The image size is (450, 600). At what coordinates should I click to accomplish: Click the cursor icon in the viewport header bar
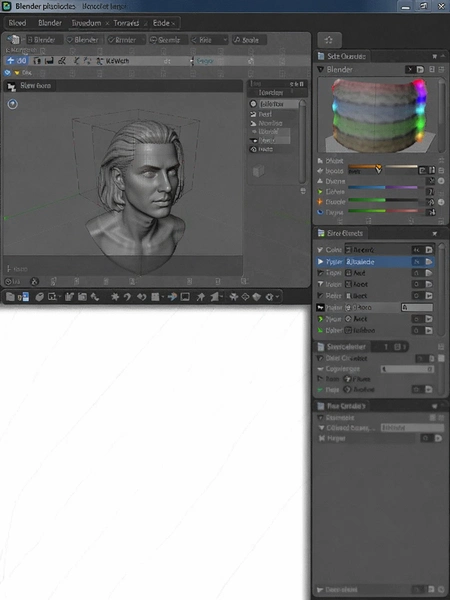tap(11, 86)
